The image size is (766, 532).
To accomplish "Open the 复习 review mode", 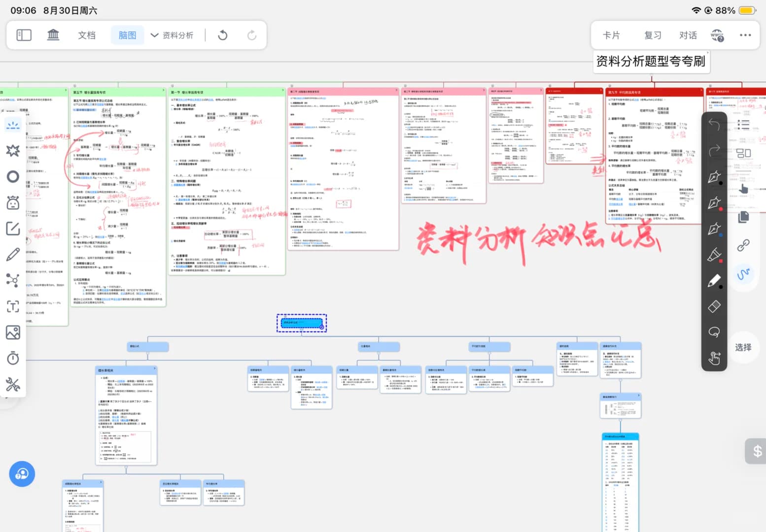I will [x=653, y=35].
